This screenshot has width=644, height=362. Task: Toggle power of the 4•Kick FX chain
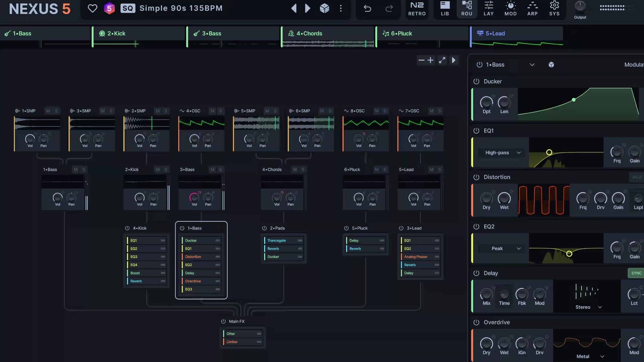(x=127, y=228)
